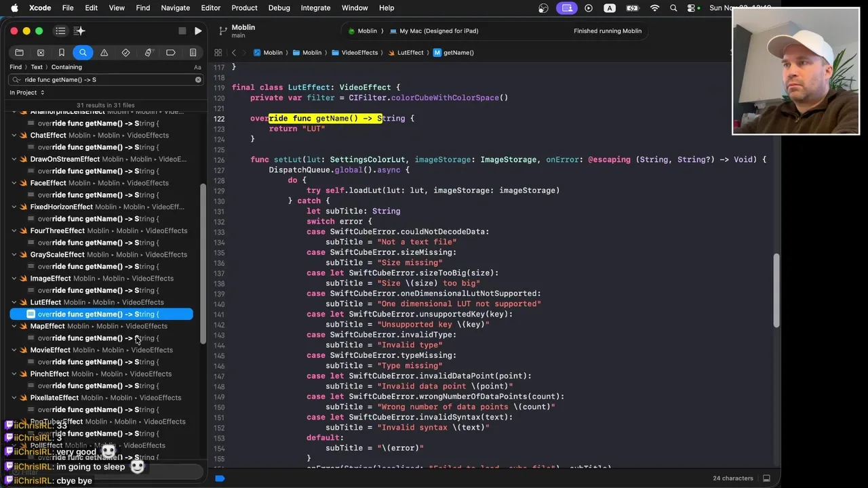Toggle the navigator sidebar list icon

click(60, 30)
